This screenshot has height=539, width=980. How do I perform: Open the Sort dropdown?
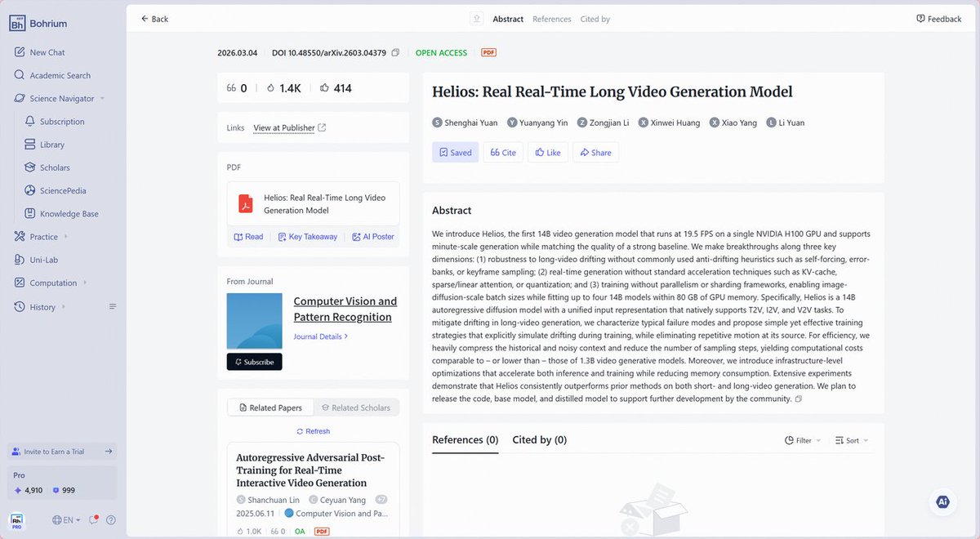coord(852,441)
